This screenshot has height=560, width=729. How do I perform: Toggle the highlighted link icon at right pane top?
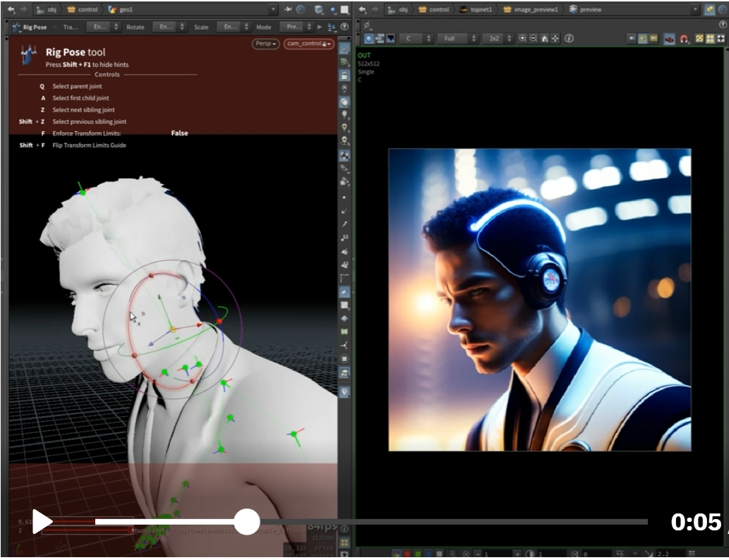(x=709, y=9)
